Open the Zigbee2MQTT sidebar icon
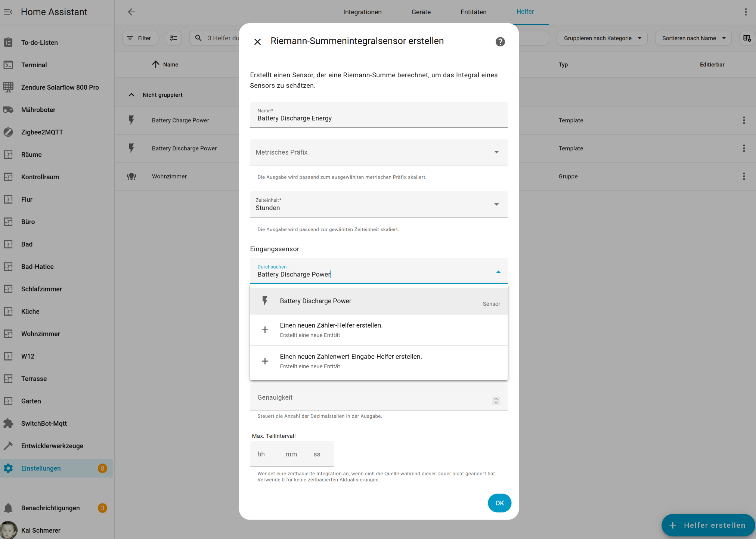Screen dimensions: 756x539 (x=8, y=132)
